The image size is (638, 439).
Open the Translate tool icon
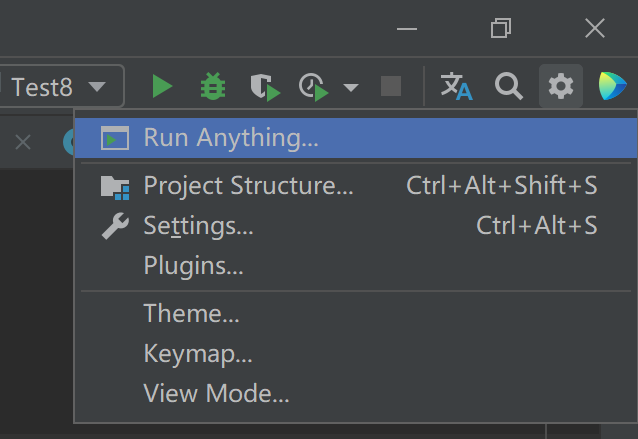(x=457, y=87)
